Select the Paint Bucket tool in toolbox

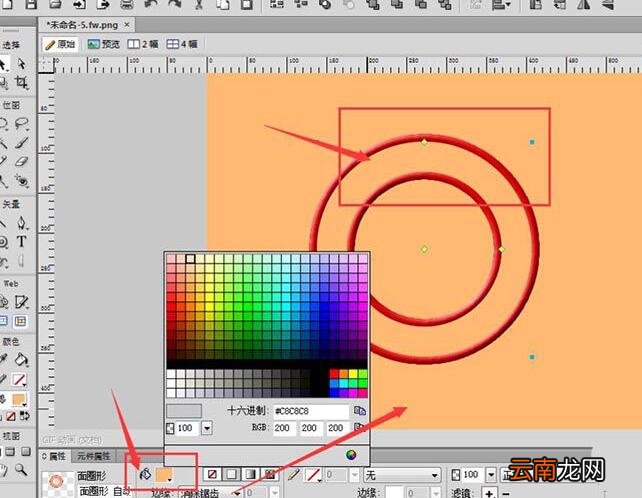pos(21,360)
